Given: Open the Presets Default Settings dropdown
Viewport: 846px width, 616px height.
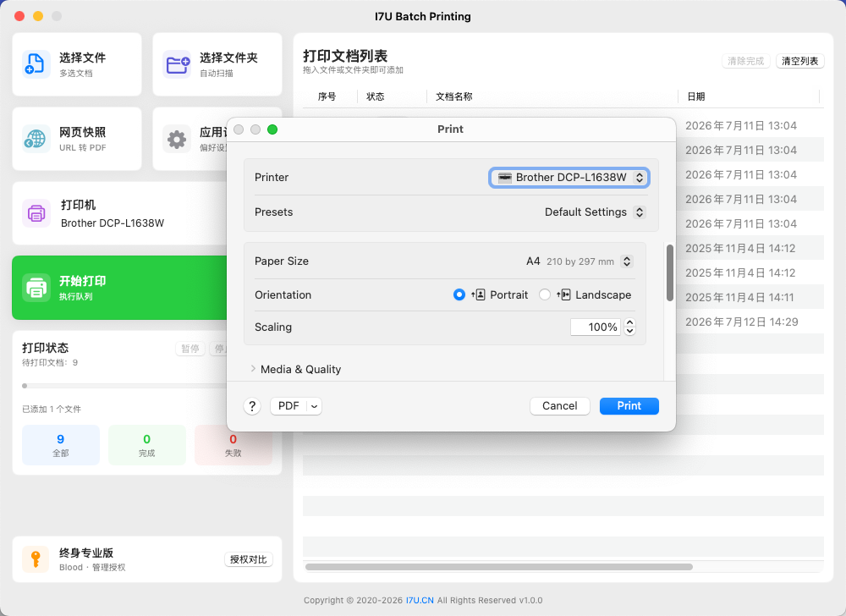Looking at the screenshot, I should coord(595,212).
